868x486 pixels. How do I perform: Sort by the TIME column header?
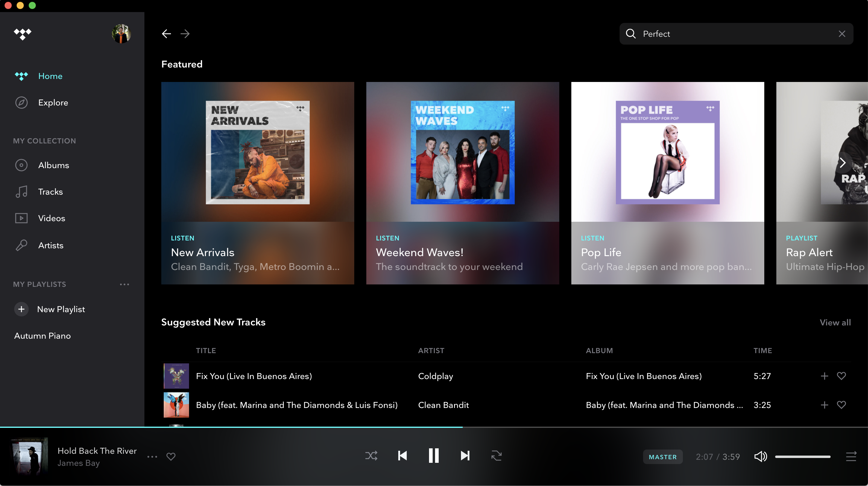[x=762, y=351]
